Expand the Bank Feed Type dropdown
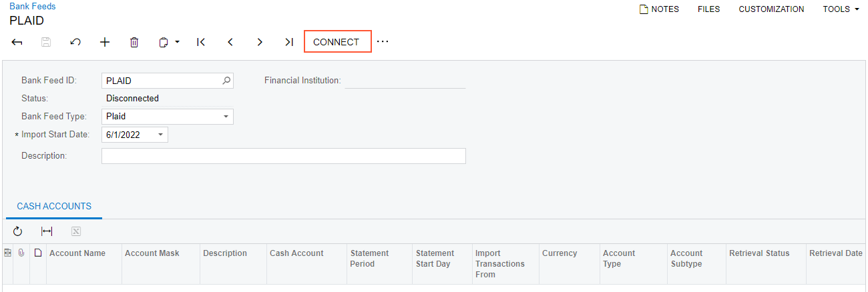The width and height of the screenshot is (868, 292). pyautogui.click(x=226, y=117)
